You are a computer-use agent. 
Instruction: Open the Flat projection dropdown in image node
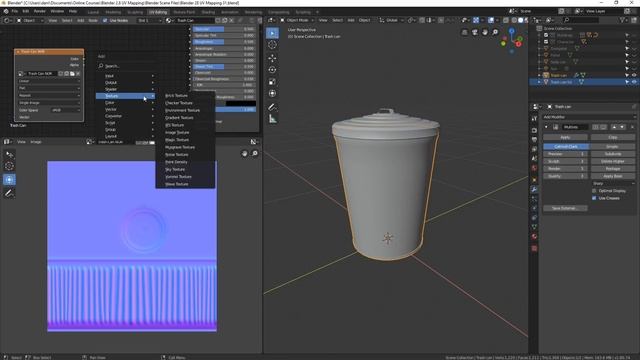(x=49, y=88)
